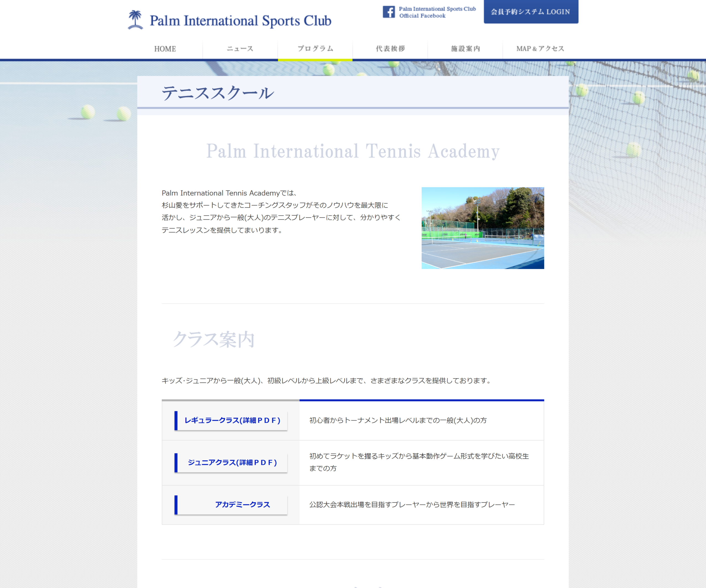The width and height of the screenshot is (706, 588).
Task: Open Palm International Sports Club Official Facebook text link
Action: click(437, 12)
